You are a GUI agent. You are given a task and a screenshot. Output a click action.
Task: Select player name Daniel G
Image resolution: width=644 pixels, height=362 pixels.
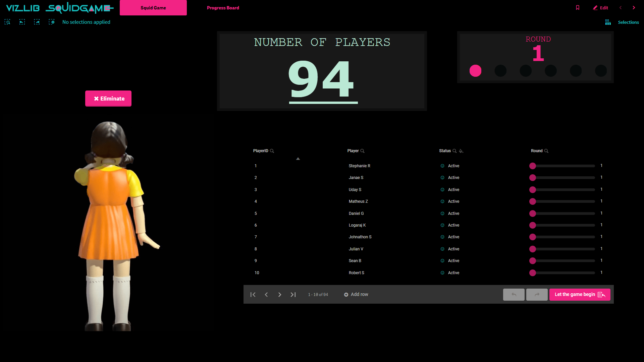coord(356,214)
